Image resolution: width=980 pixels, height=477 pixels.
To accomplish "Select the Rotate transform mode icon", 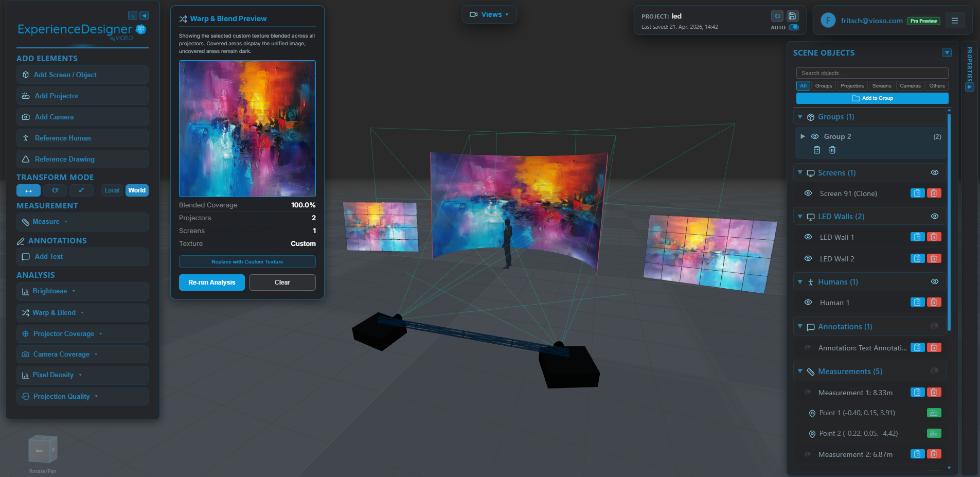I will [55, 190].
